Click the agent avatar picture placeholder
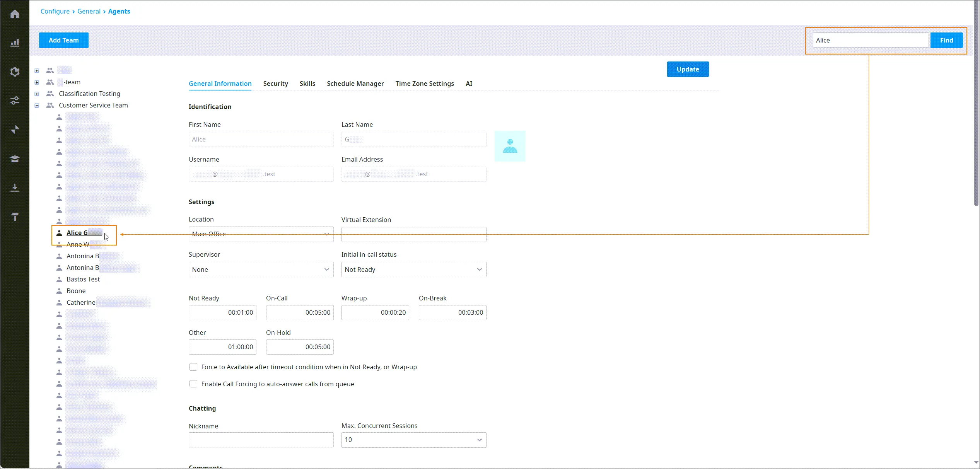 (x=510, y=146)
